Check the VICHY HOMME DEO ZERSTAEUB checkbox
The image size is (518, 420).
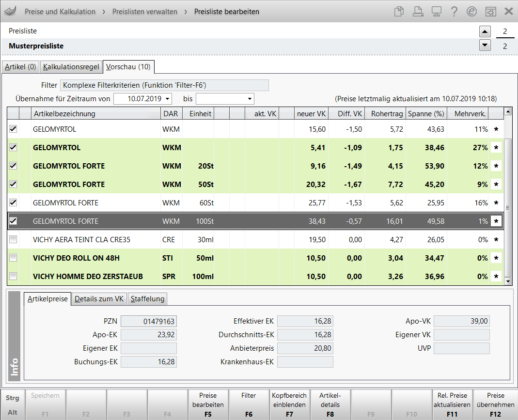click(13, 277)
